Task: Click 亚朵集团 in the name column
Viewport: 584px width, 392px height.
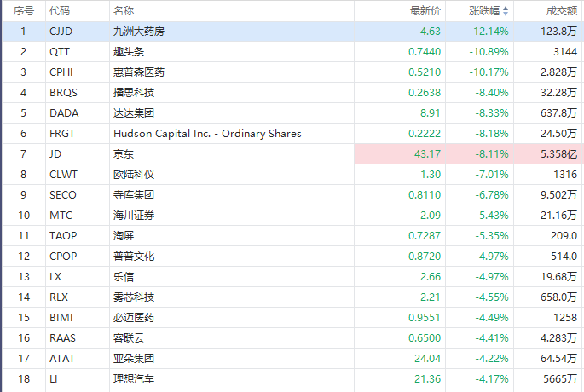Action: (x=134, y=358)
